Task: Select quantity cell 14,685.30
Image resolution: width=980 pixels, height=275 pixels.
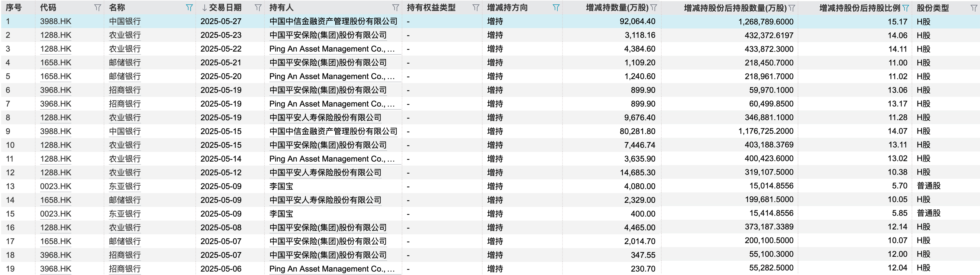Action: tap(637, 172)
